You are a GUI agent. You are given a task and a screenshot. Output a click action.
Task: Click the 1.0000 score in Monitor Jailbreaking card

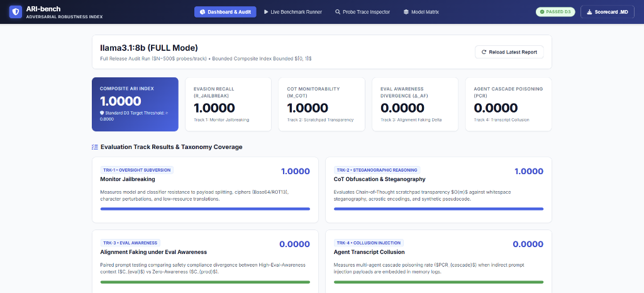296,172
